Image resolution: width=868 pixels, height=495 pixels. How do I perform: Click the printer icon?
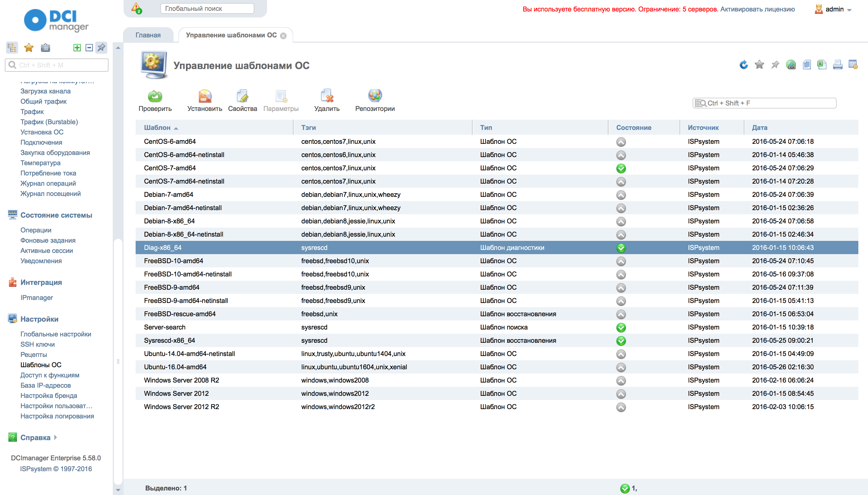pyautogui.click(x=838, y=65)
